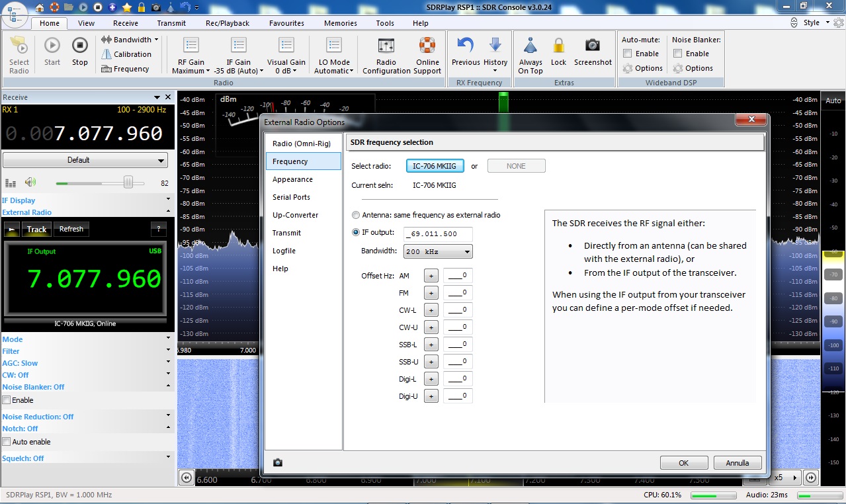Click the Stop radio icon
This screenshot has height=504, width=846.
click(79, 46)
